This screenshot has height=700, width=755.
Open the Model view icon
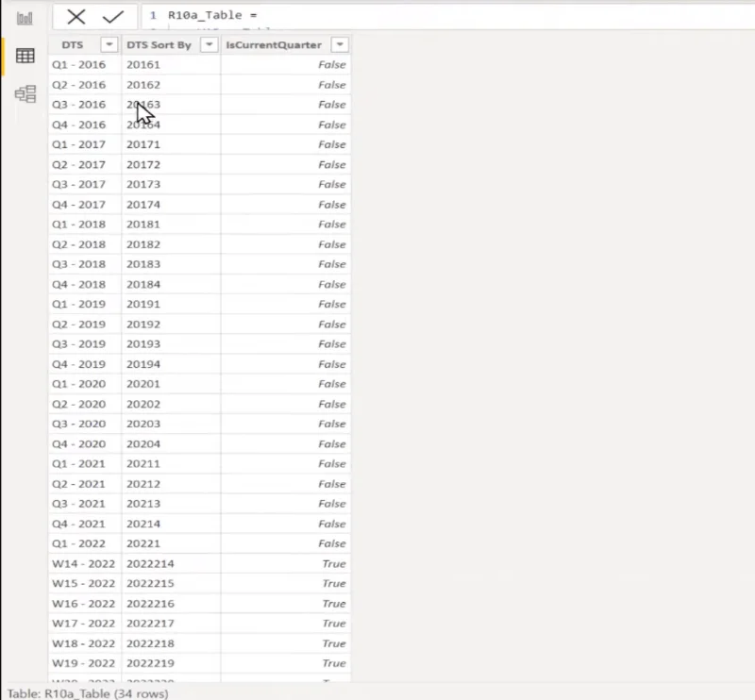click(25, 94)
